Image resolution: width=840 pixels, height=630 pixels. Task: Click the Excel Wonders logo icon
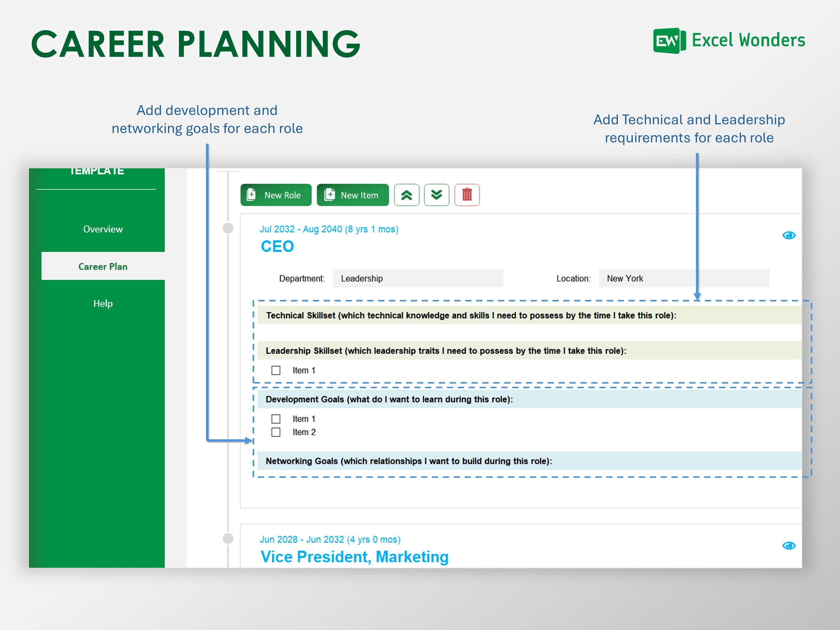coord(670,41)
